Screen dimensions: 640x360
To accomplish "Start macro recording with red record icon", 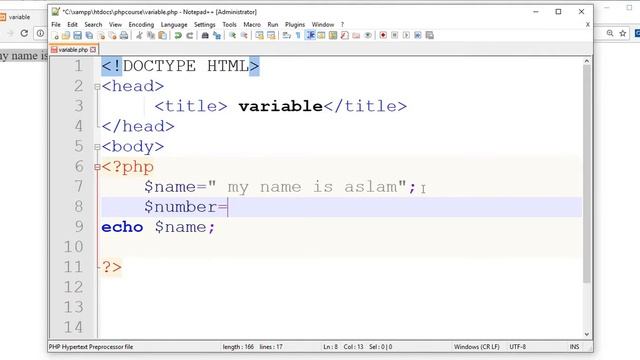I will [x=383, y=36].
